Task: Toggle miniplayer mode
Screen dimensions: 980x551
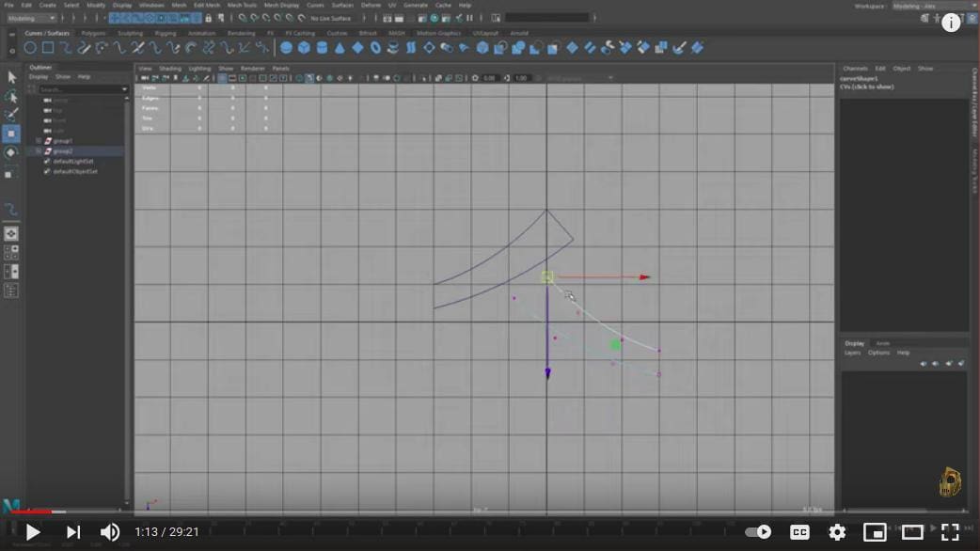Action: [875, 531]
